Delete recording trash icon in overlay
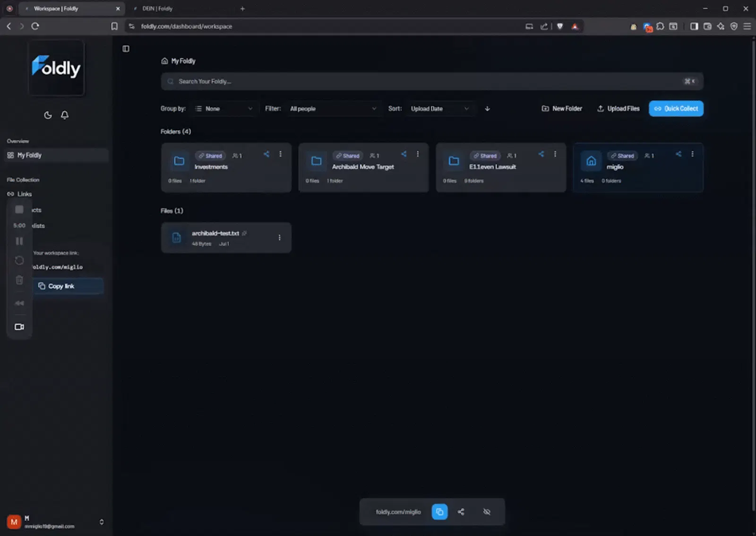This screenshot has height=536, width=756. tap(19, 280)
